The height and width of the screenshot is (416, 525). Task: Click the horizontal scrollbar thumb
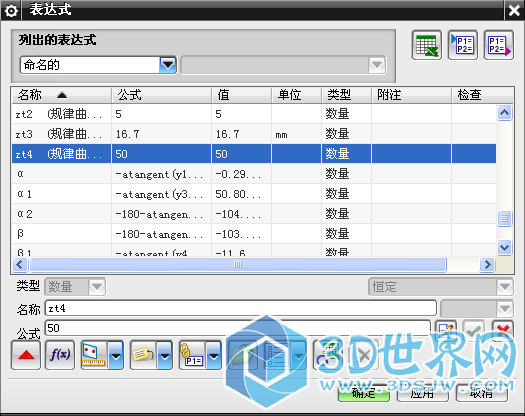coord(238,265)
